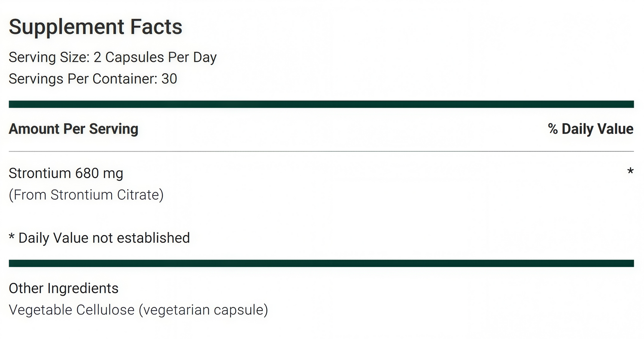The width and height of the screenshot is (644, 339).
Task: Click the thin gray line under the headers
Action: coord(321,151)
